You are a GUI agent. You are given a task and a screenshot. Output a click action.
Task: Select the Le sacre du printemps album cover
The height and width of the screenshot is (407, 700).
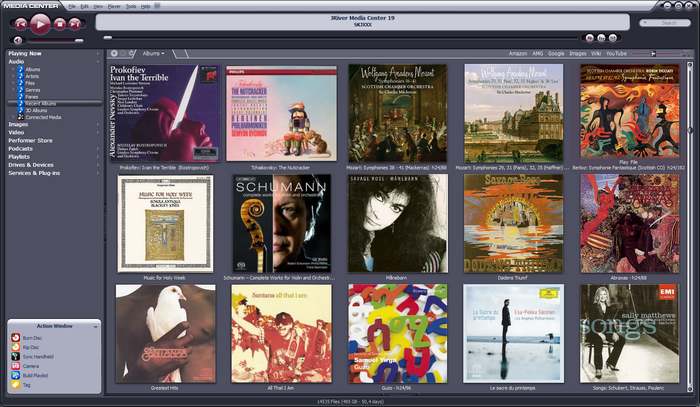click(513, 333)
